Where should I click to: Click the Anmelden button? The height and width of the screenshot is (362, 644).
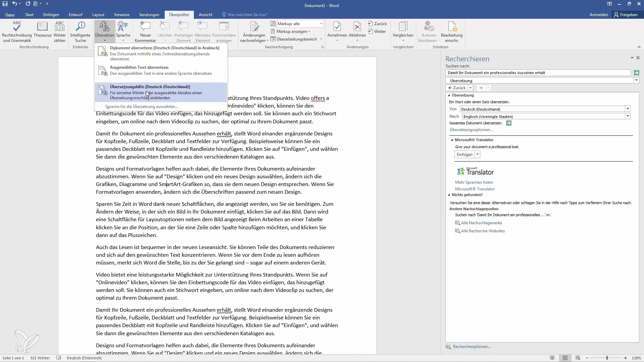click(x=598, y=15)
